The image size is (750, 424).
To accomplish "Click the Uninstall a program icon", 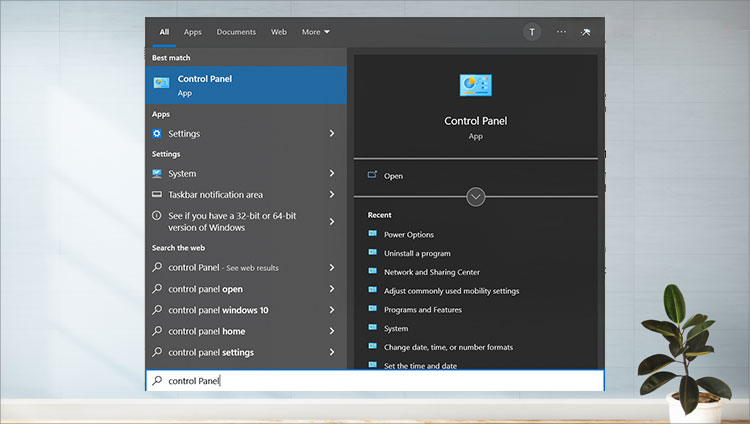I will [373, 252].
